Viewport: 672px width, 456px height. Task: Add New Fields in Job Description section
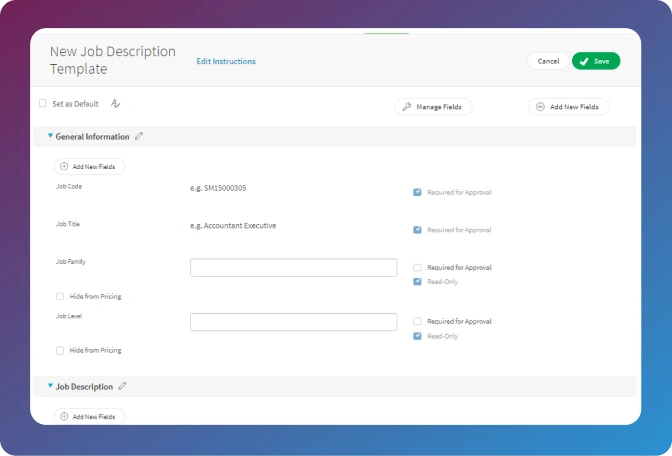[89, 417]
